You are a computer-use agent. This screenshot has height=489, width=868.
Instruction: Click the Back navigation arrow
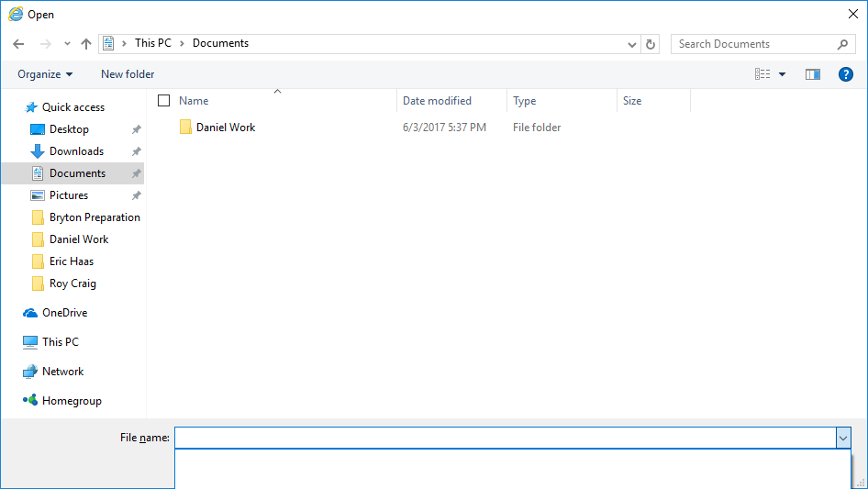point(18,44)
